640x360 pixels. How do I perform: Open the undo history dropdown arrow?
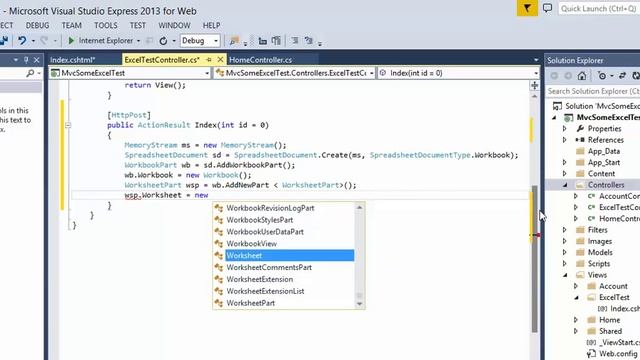pos(33,41)
